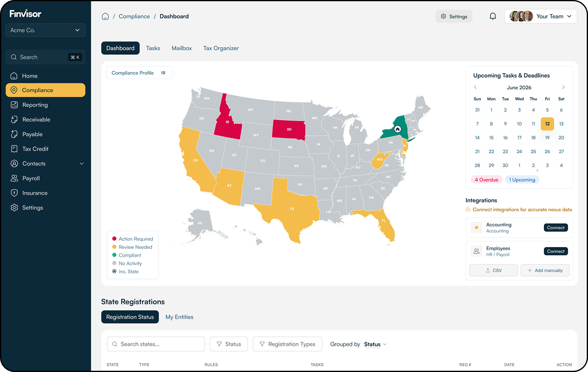Screen dimensions: 588x372
Task: Go to next calendar month
Action: [563, 87]
